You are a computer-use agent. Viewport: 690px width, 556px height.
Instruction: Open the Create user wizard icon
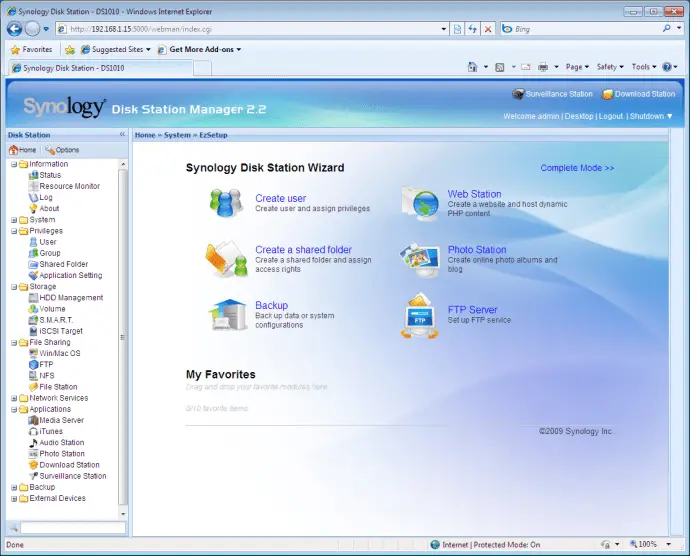(x=226, y=203)
